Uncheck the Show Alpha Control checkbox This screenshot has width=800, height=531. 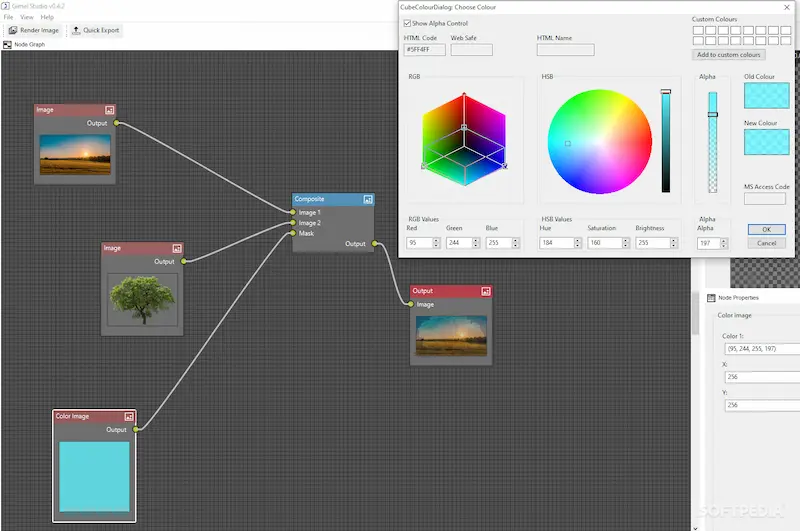(x=407, y=23)
